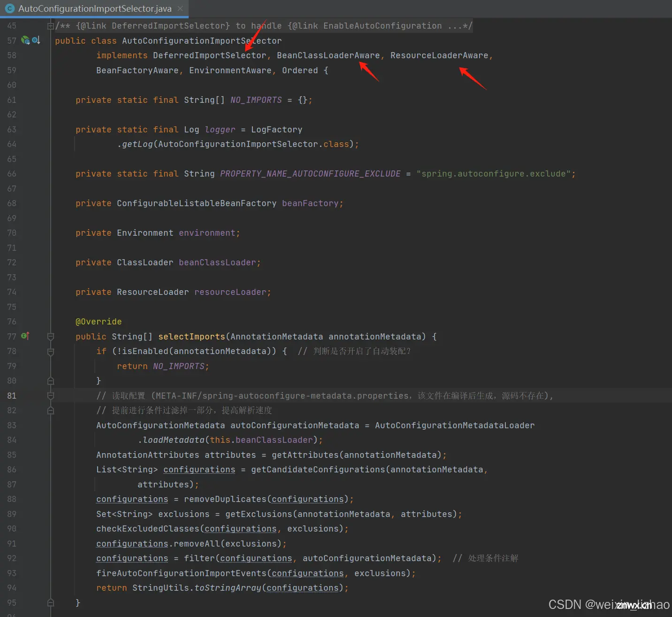Click the environment field name on line 70
This screenshot has height=617, width=672.
coord(207,233)
